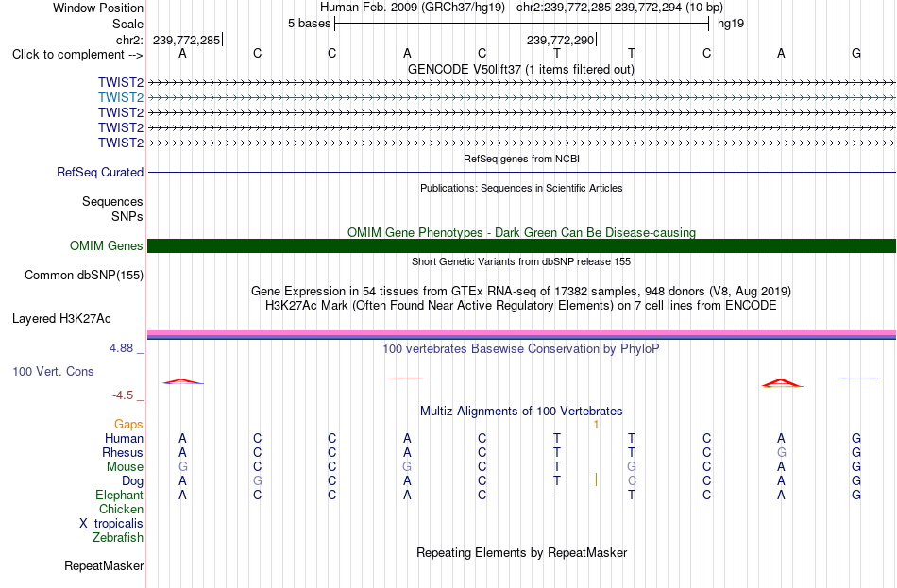Select the 'Chicken' alignment row label

pos(121,509)
